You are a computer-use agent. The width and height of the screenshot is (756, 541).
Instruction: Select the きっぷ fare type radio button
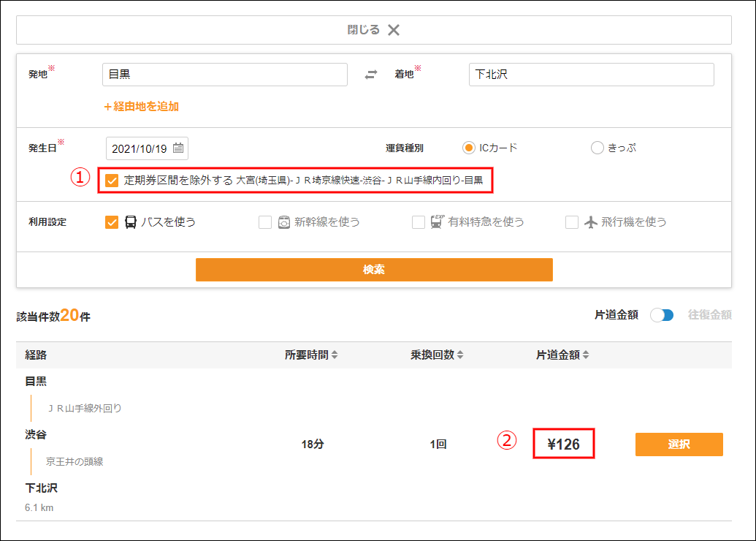pyautogui.click(x=597, y=148)
